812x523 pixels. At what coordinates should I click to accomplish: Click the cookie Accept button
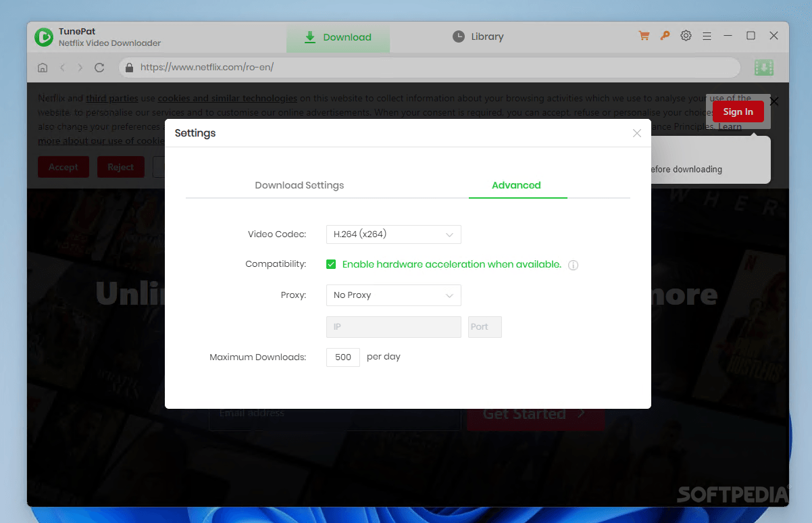(64, 167)
